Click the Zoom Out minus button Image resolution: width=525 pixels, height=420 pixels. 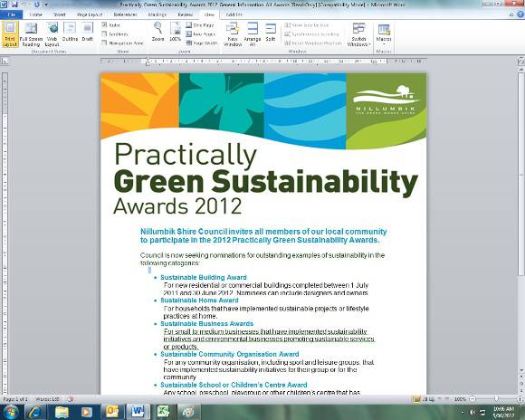472,399
